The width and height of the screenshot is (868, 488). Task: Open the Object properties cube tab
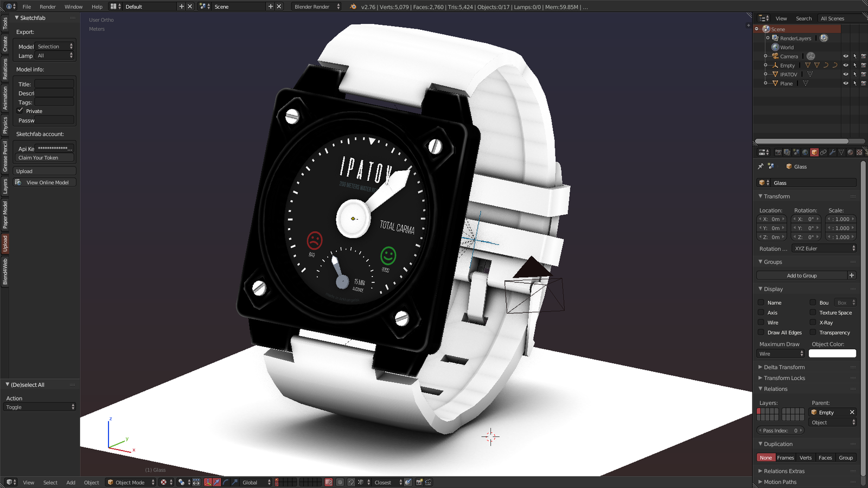[814, 152]
